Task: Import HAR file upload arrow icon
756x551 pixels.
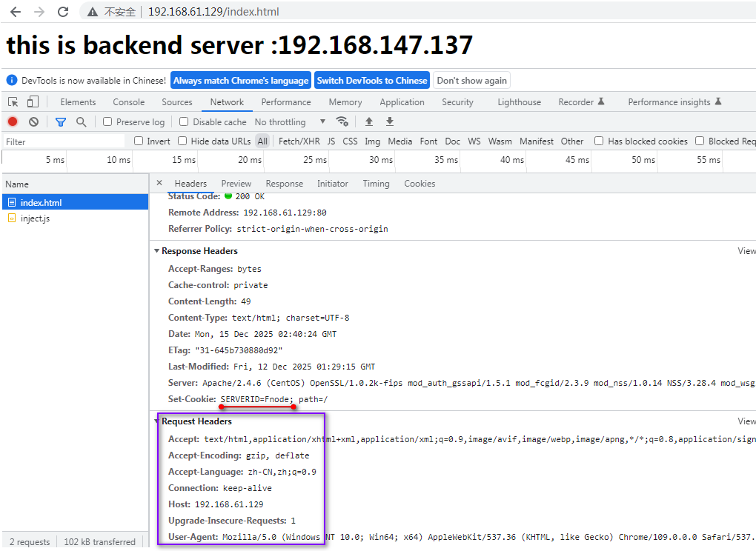Action: 369,121
